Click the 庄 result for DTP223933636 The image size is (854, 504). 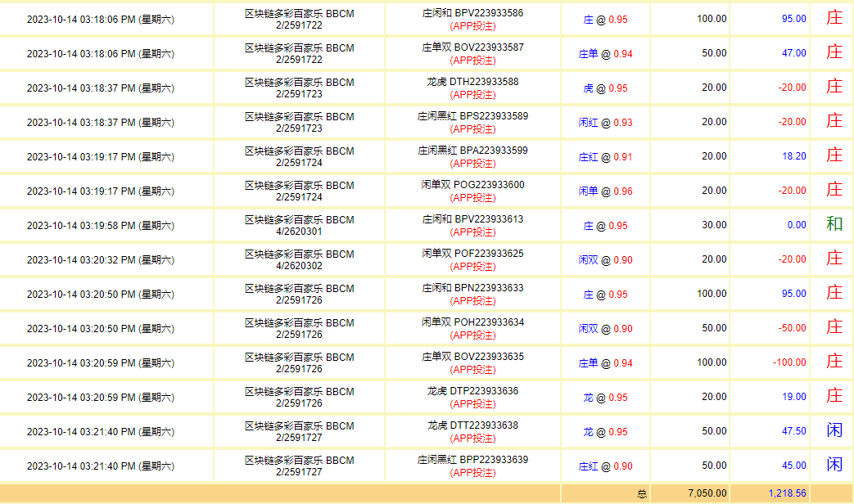coord(834,397)
